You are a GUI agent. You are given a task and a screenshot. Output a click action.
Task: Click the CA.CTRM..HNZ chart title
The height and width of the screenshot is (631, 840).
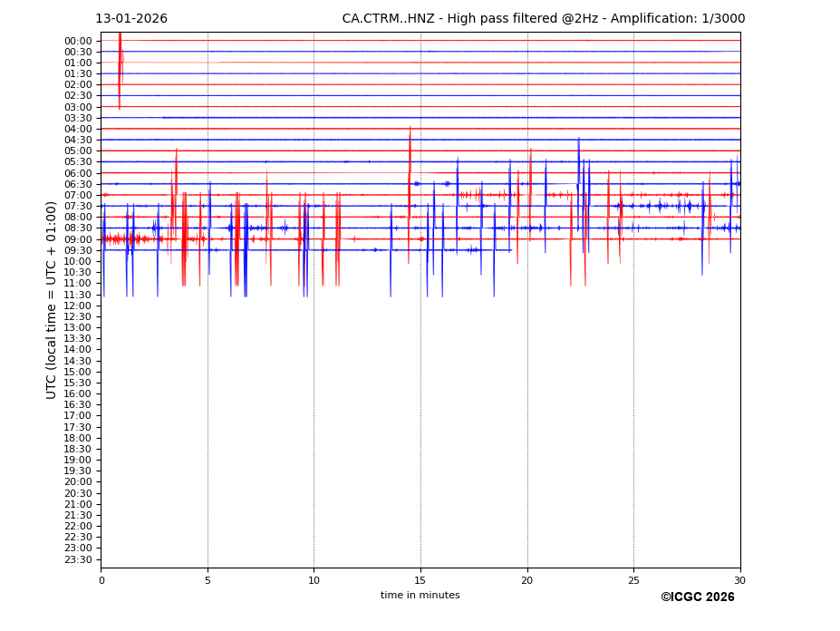543,19
